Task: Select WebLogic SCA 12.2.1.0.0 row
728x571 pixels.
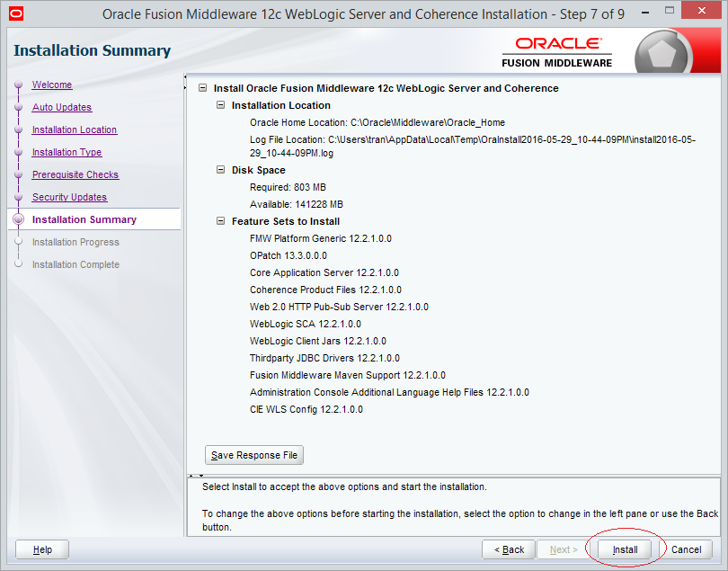Action: pyautogui.click(x=306, y=324)
